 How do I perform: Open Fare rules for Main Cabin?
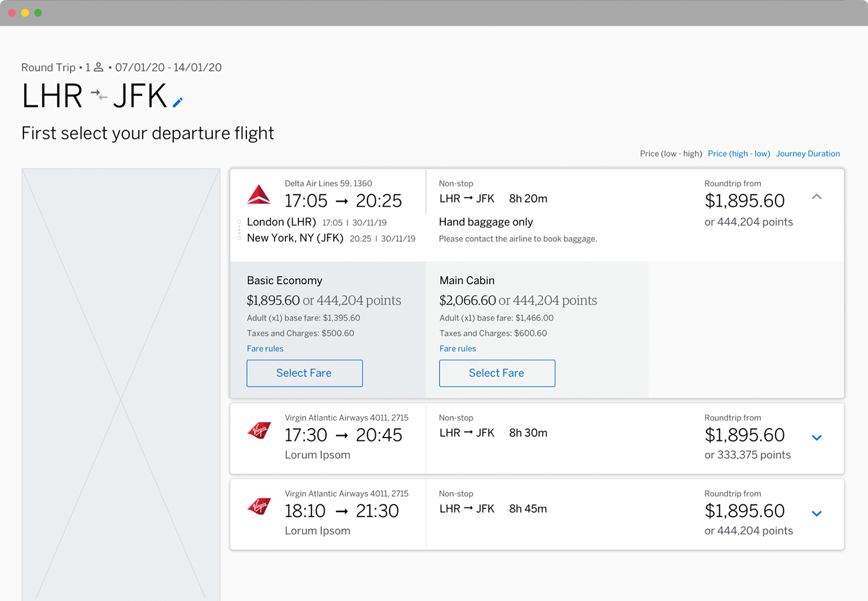pos(458,349)
